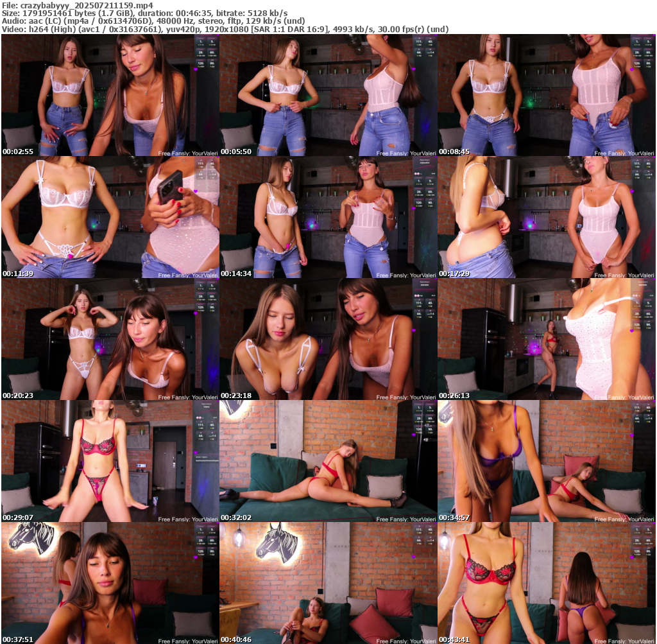Click the Size and duration info line
This screenshot has height=644, width=657.
pyautogui.click(x=144, y=13)
